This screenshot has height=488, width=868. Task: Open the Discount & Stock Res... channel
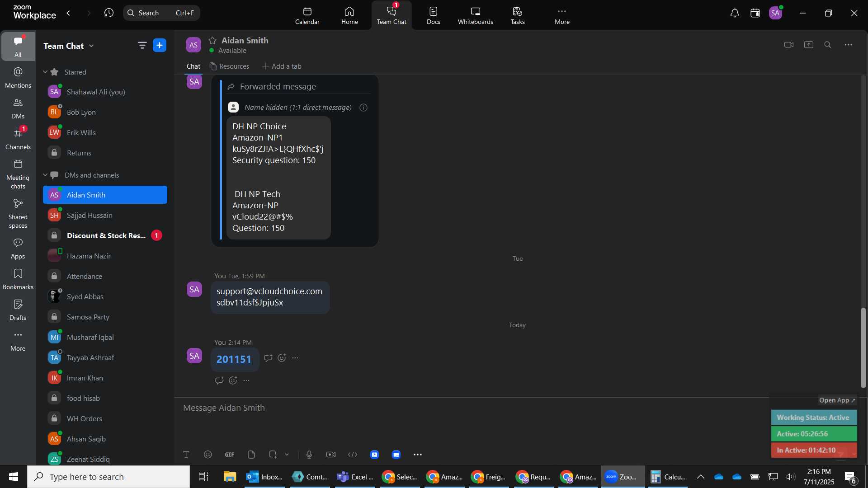[x=105, y=235]
